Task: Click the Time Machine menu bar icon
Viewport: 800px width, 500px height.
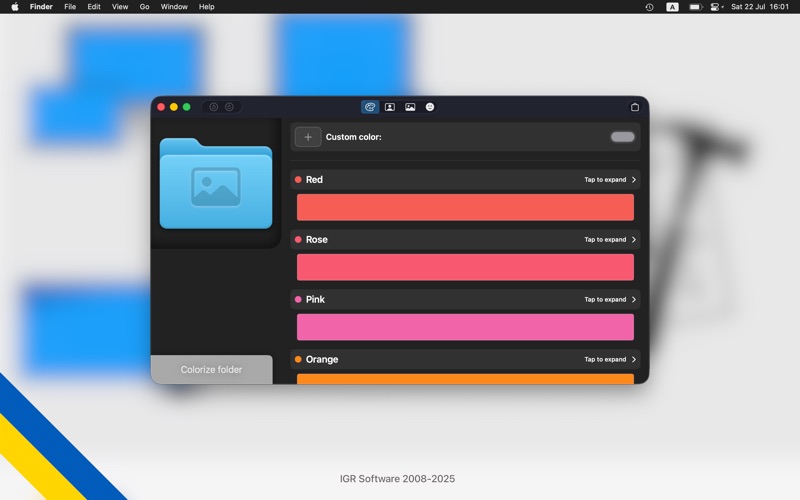Action: click(x=649, y=7)
